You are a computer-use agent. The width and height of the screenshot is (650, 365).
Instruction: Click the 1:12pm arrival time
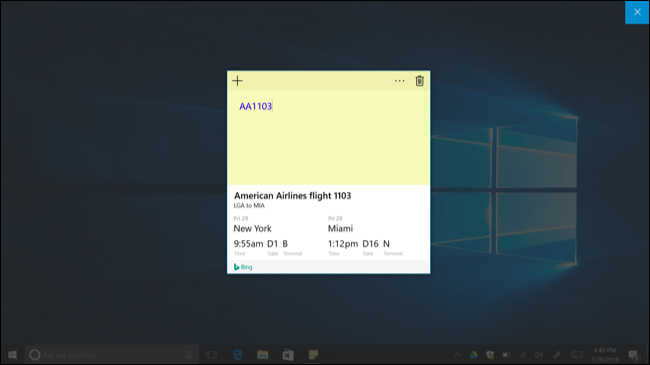343,244
